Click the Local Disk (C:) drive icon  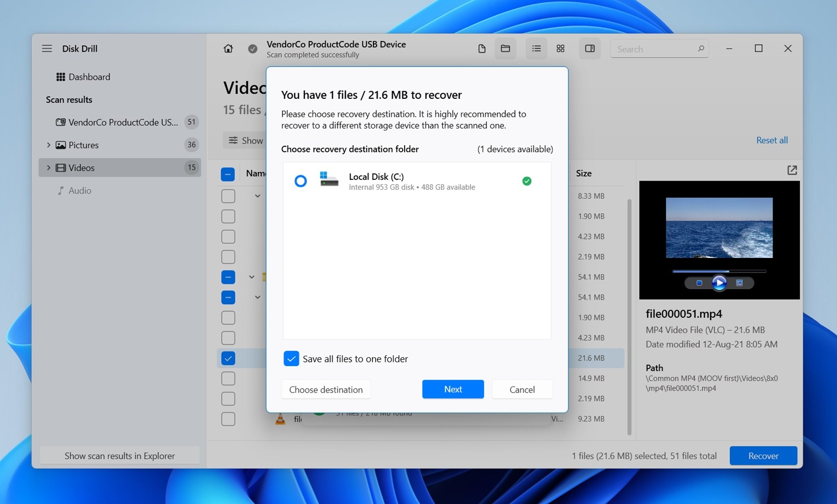click(x=329, y=180)
